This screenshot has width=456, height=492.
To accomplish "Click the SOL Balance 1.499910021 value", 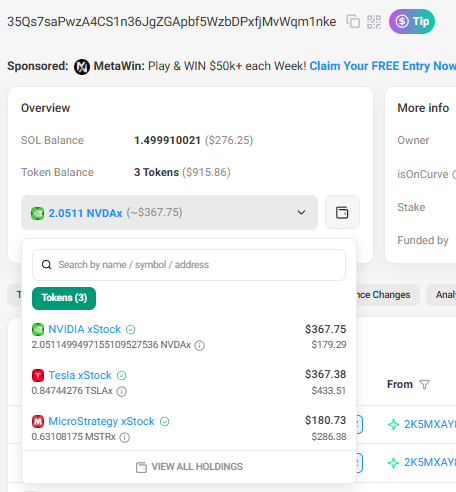I will click(167, 140).
